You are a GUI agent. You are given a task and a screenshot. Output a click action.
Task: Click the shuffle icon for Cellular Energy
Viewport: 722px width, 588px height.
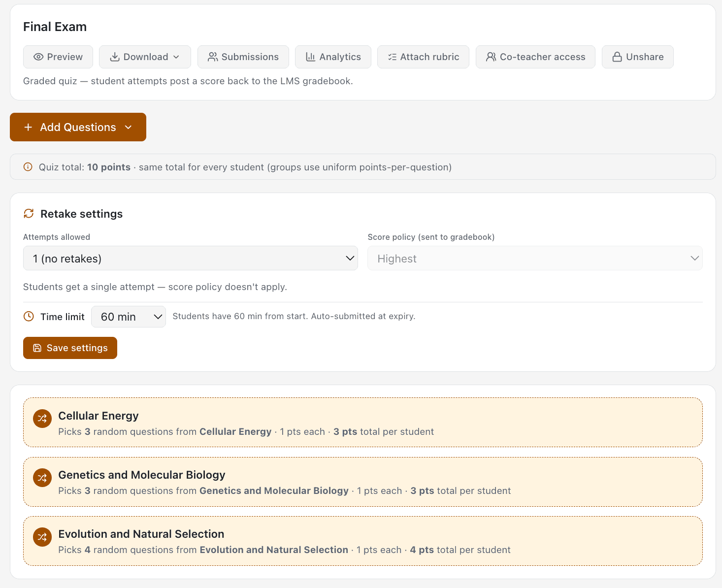coord(42,419)
